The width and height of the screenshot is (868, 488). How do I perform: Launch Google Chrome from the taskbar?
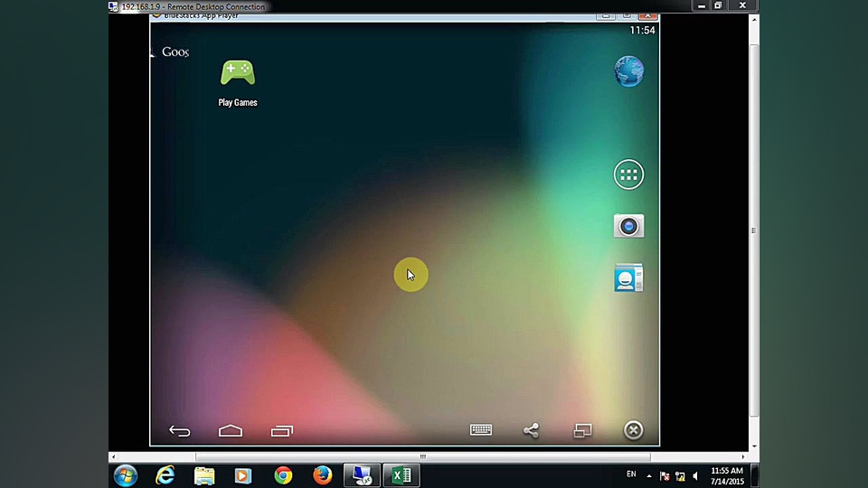point(283,476)
